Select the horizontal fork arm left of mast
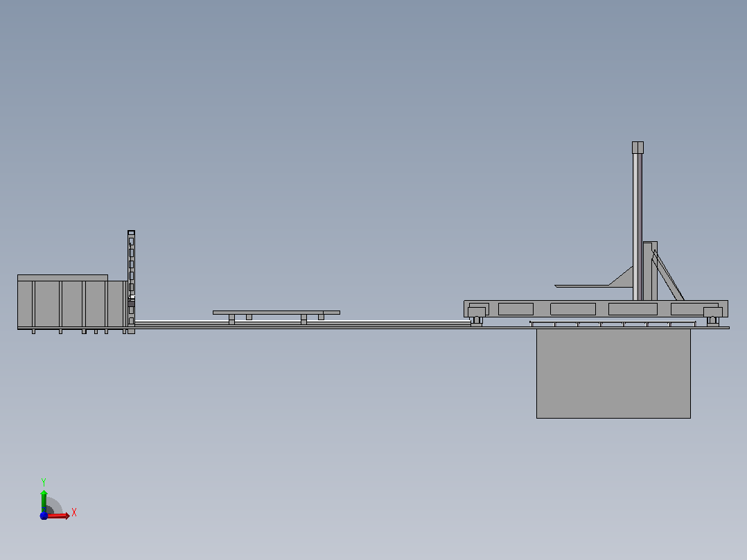Viewport: 747px width, 560px height. pyautogui.click(x=582, y=286)
